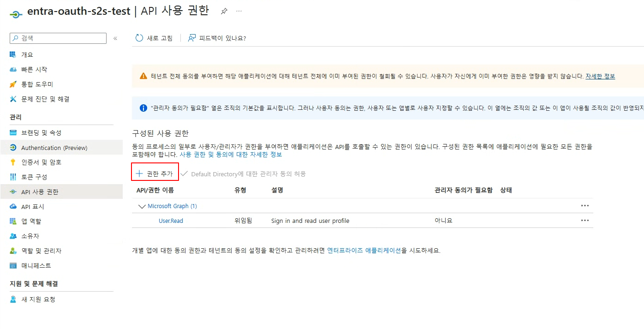
Task: Open more options for Microsoft Graph row
Action: 585,206
